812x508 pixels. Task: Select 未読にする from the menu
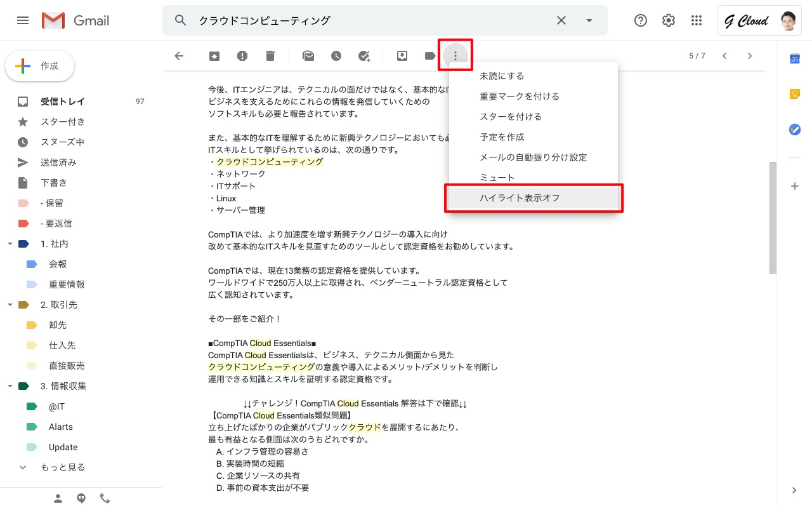pyautogui.click(x=534, y=76)
